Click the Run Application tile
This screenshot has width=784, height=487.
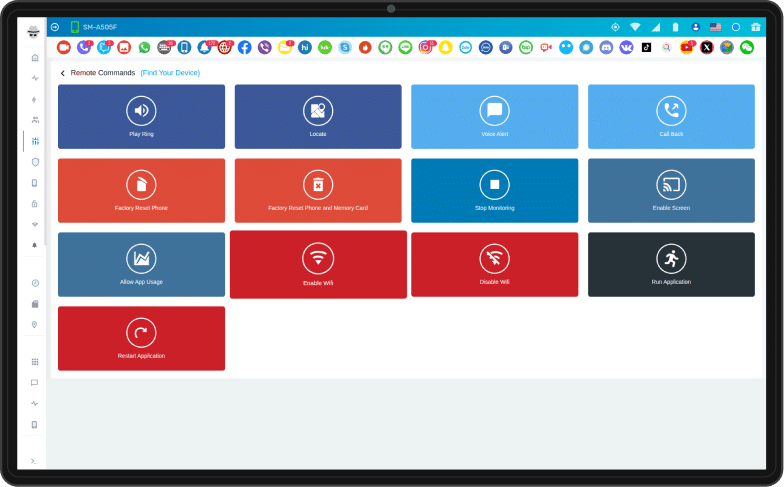(x=672, y=264)
